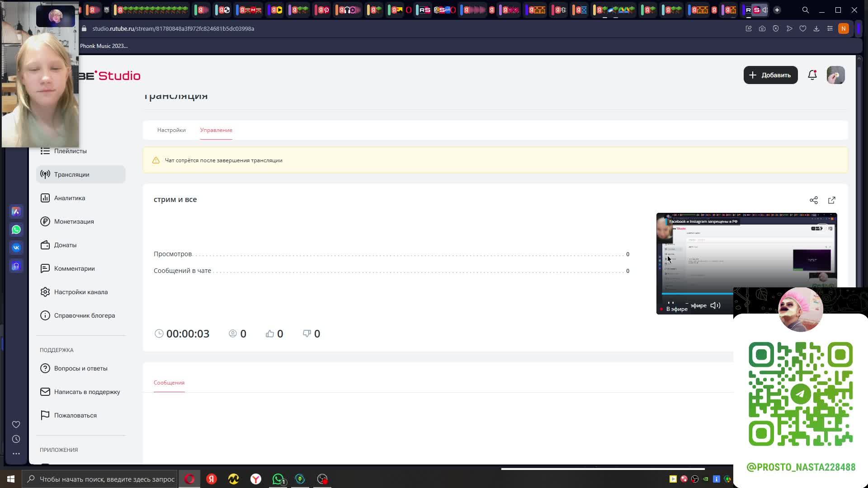Click Написать в поддержку

coord(80,392)
